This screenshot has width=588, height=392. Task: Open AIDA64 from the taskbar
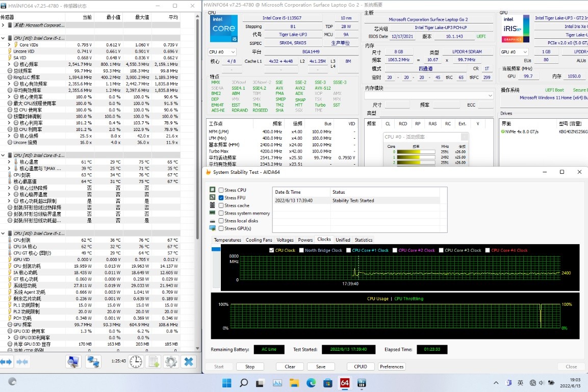tap(344, 383)
